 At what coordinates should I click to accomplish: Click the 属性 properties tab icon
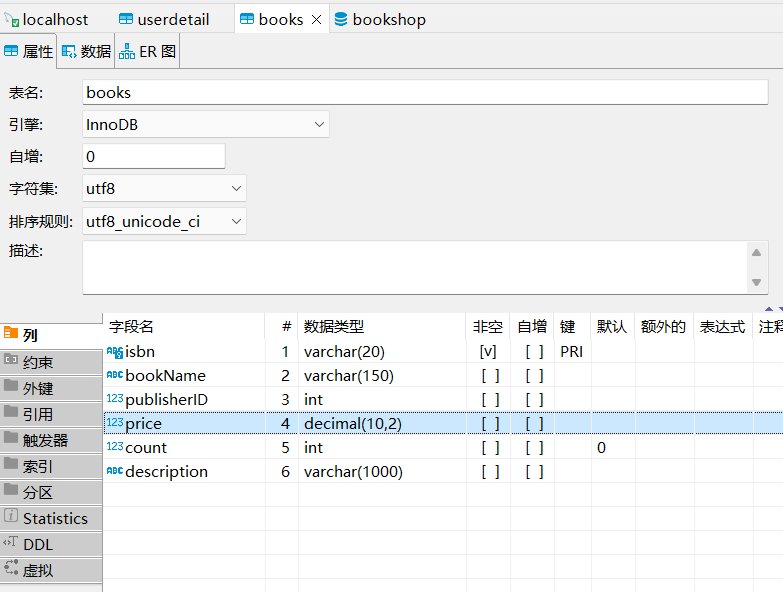(x=11, y=51)
